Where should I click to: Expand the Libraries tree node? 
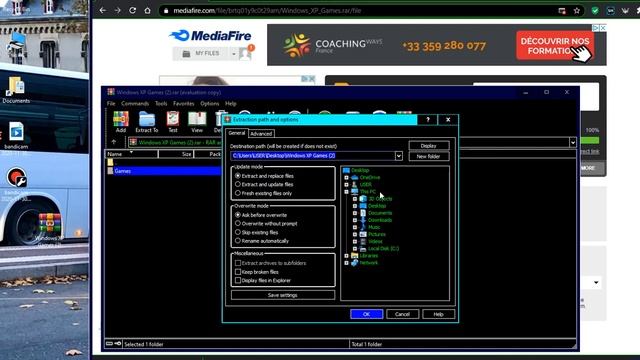coord(347,256)
